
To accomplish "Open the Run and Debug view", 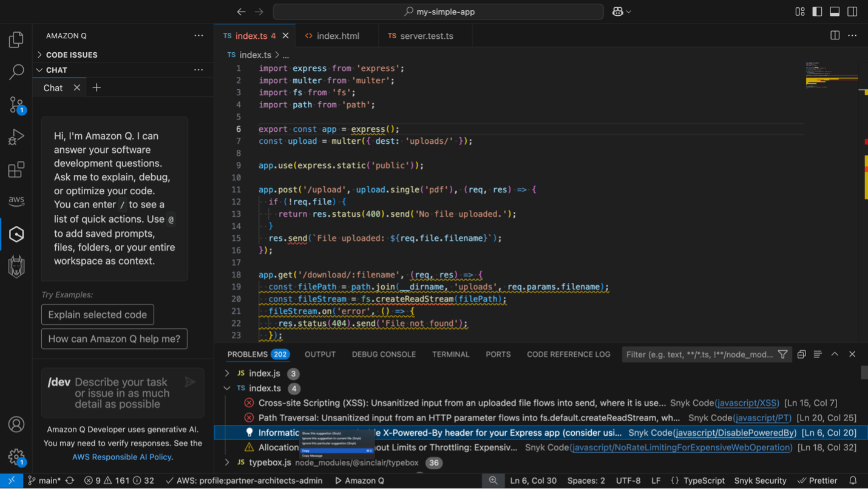I will (x=16, y=137).
